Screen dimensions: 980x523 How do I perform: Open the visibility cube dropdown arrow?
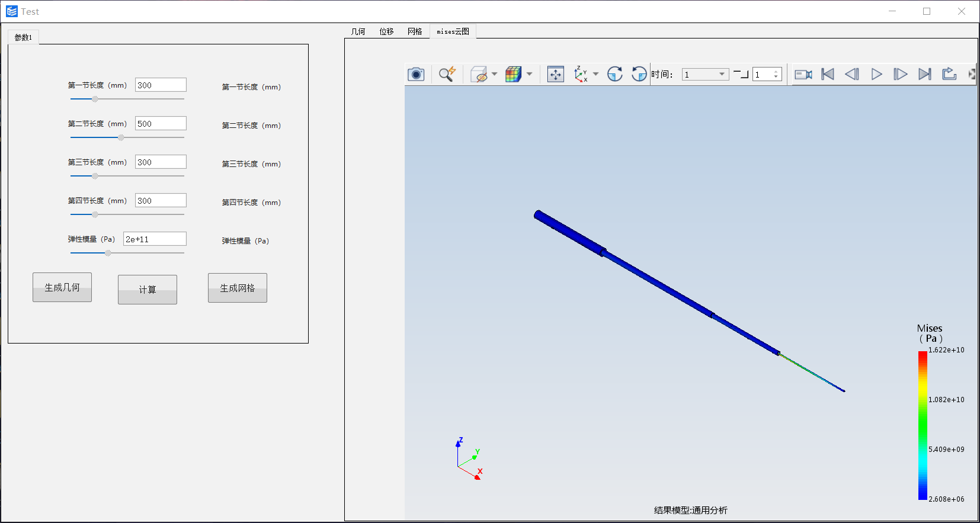(x=494, y=74)
